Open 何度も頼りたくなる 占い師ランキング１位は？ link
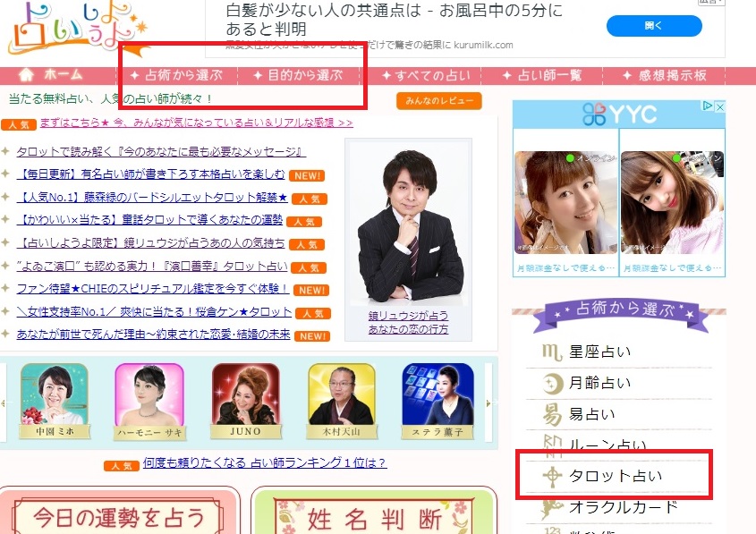 (265, 463)
